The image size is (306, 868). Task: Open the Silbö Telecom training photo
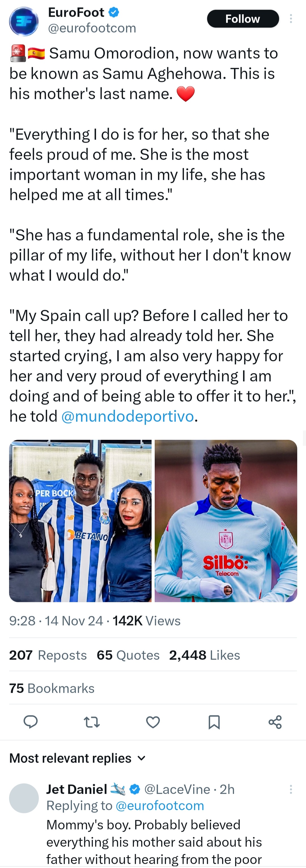pyautogui.click(x=226, y=521)
